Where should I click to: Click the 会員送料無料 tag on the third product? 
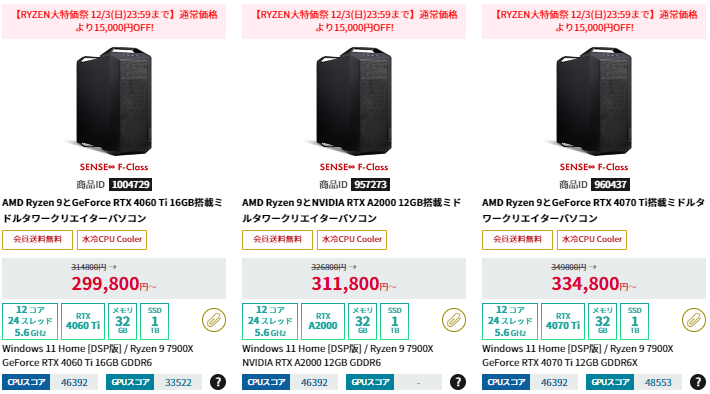click(x=517, y=240)
